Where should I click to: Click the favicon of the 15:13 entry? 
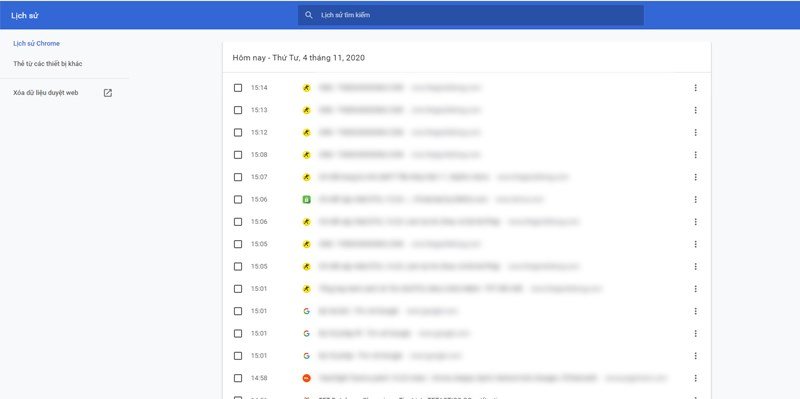[306, 110]
